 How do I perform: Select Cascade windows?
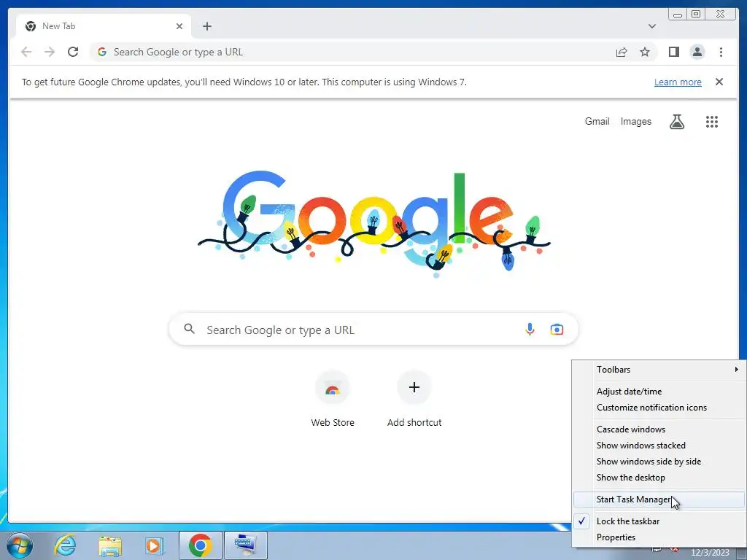coord(659,429)
